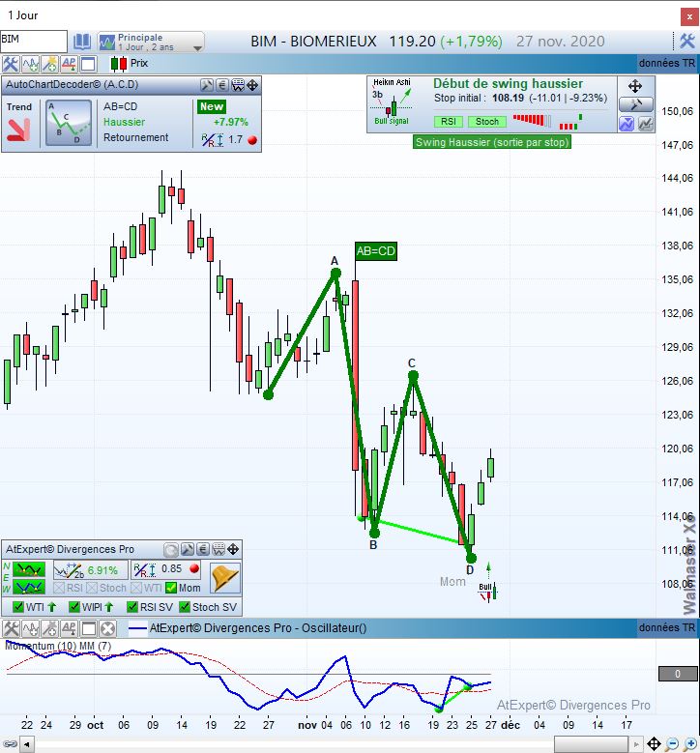Add object with star-plus icon in oscillator toolbar
700x753 pixels.
(x=49, y=628)
